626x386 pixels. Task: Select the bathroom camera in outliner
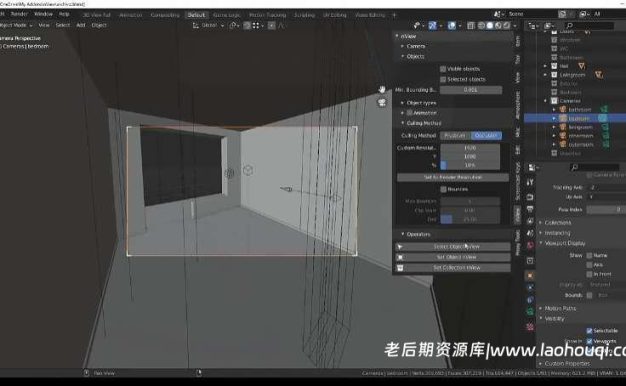(x=580, y=109)
